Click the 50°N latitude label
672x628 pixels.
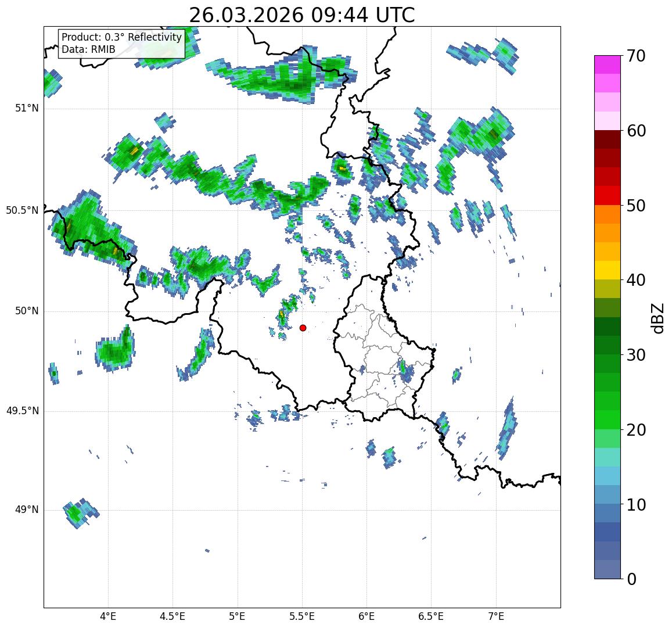[x=27, y=311]
